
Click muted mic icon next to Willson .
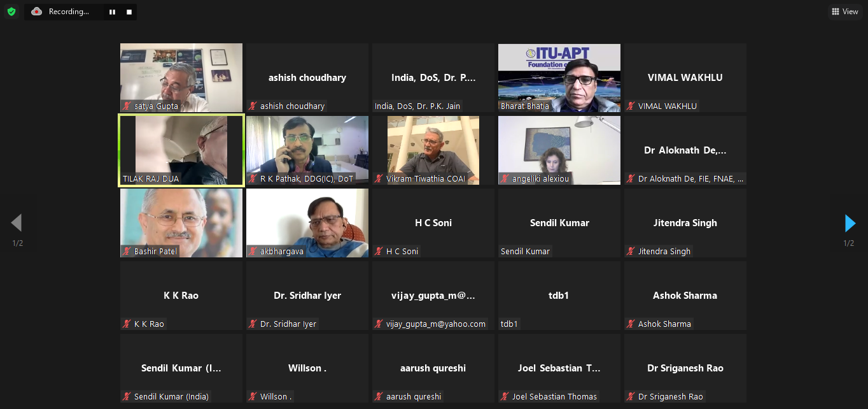click(253, 397)
